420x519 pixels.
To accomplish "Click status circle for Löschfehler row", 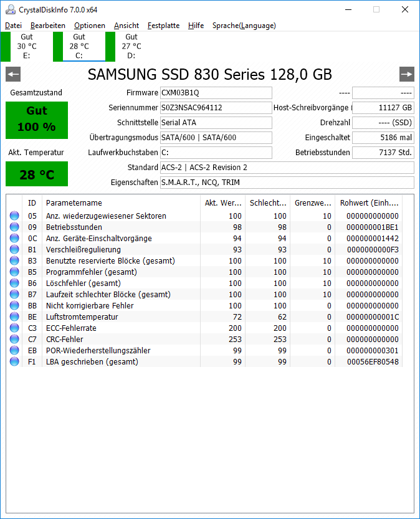I will [x=14, y=283].
